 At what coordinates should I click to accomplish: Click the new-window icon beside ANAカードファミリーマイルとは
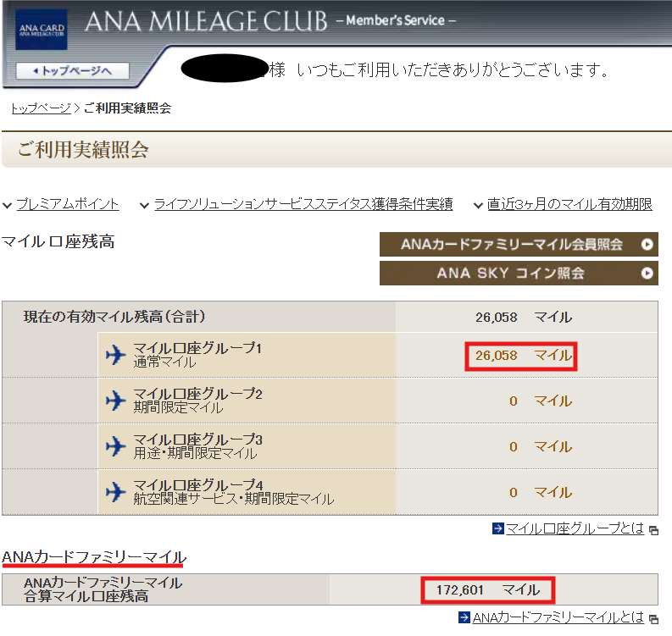pos(653,618)
